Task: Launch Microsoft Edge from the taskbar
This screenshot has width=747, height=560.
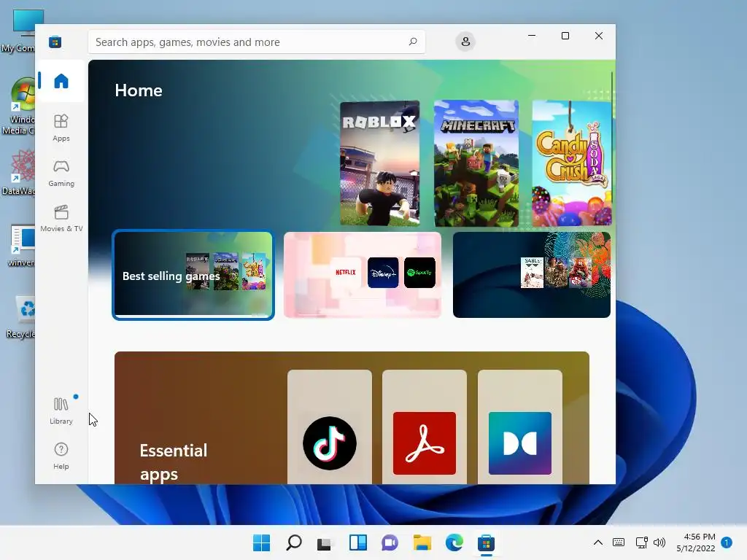Action: click(x=454, y=542)
